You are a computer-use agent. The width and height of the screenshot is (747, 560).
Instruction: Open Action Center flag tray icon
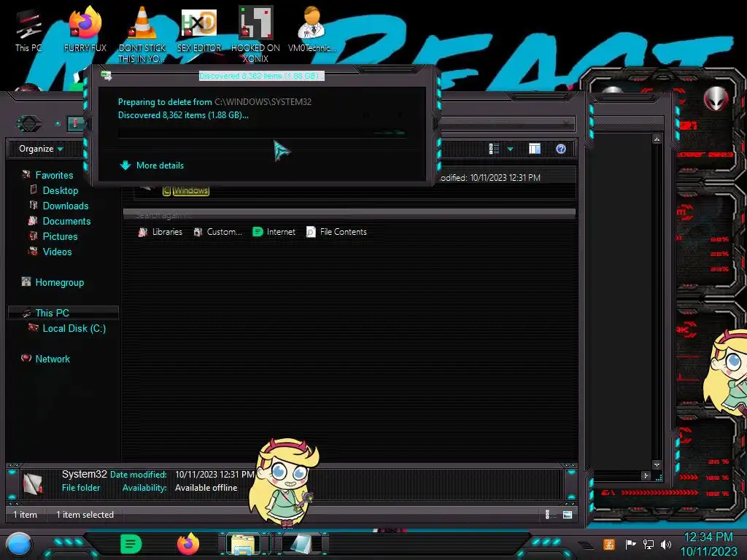(x=630, y=544)
